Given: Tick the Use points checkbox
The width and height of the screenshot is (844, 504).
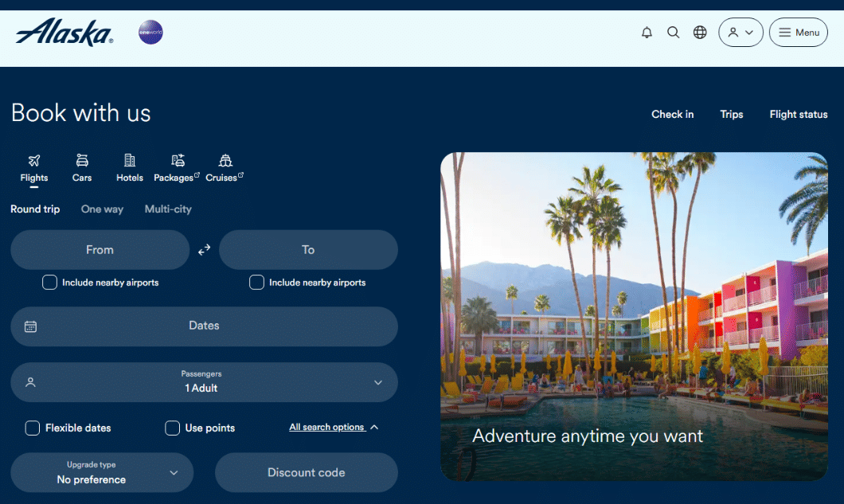Looking at the screenshot, I should tap(172, 428).
